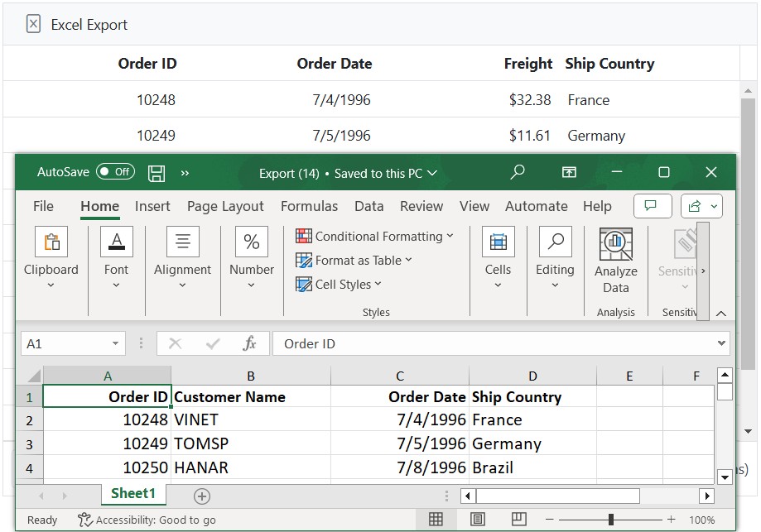Open the file name dropdown arrow in title
The image size is (761, 532).
[432, 173]
